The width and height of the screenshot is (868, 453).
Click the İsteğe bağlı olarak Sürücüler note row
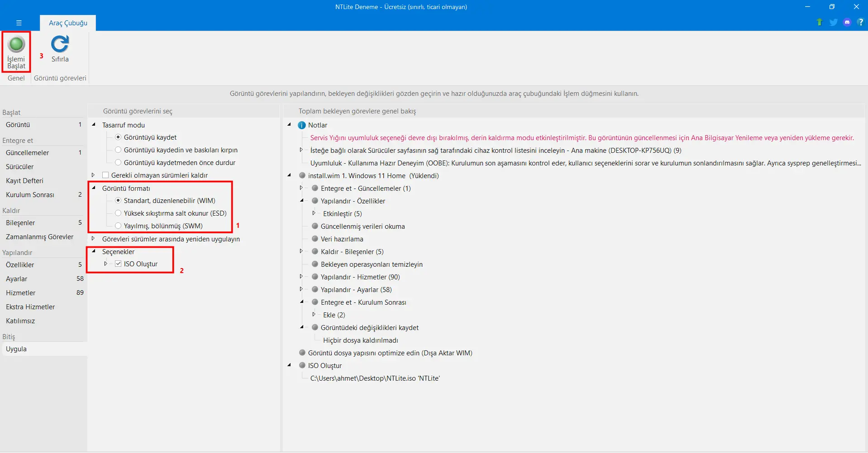coord(496,151)
